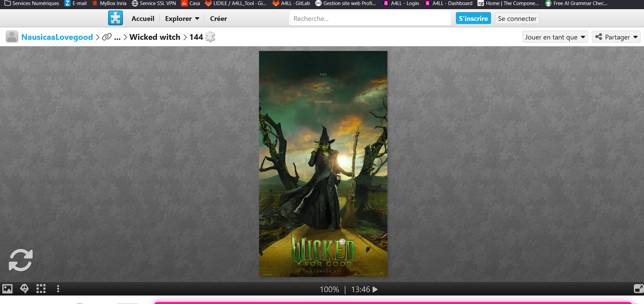This screenshot has height=304, width=644.
Task: Open the Jouer en tant que dropdown
Action: (x=555, y=37)
